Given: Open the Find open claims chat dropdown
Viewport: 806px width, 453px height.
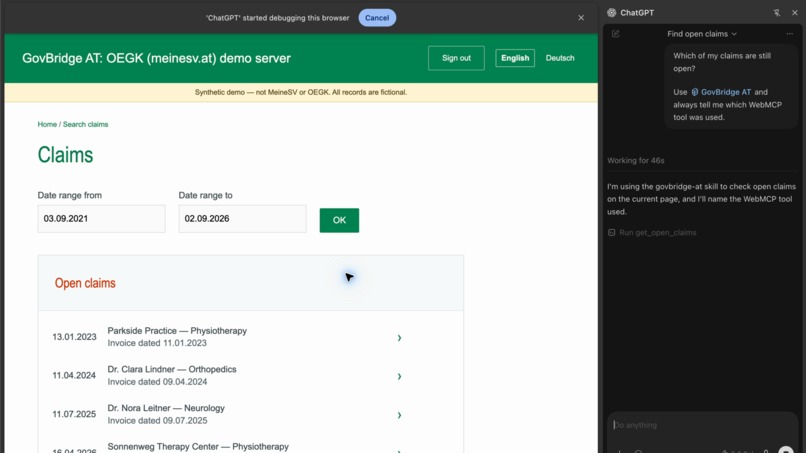Looking at the screenshot, I should (702, 34).
